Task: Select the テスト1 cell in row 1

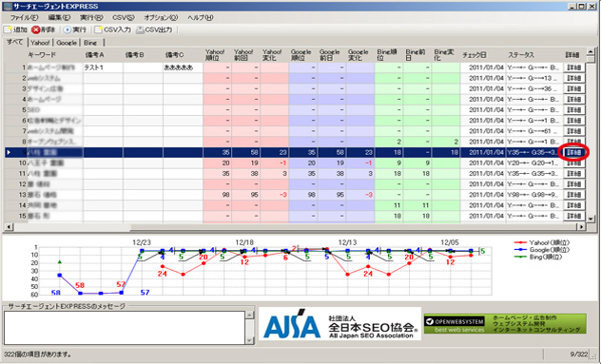Action: (103, 67)
